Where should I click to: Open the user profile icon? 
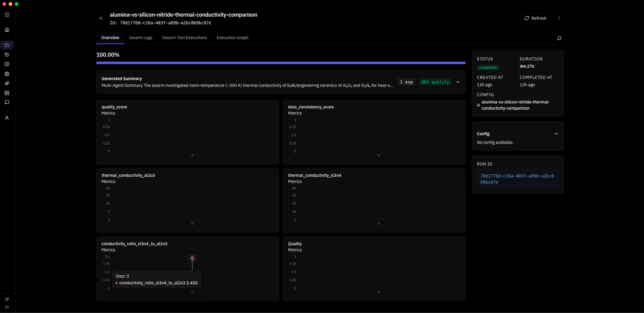[x=7, y=118]
